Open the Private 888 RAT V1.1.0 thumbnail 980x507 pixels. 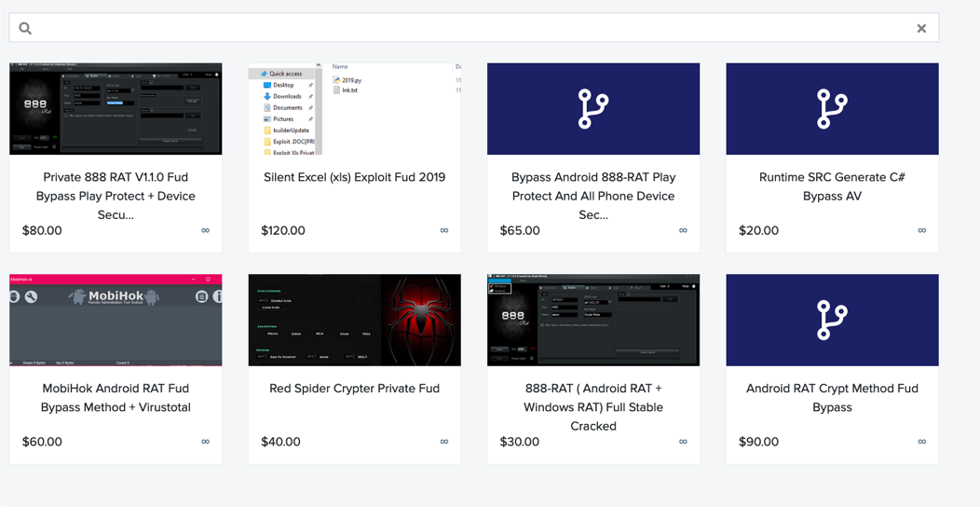coord(116,109)
